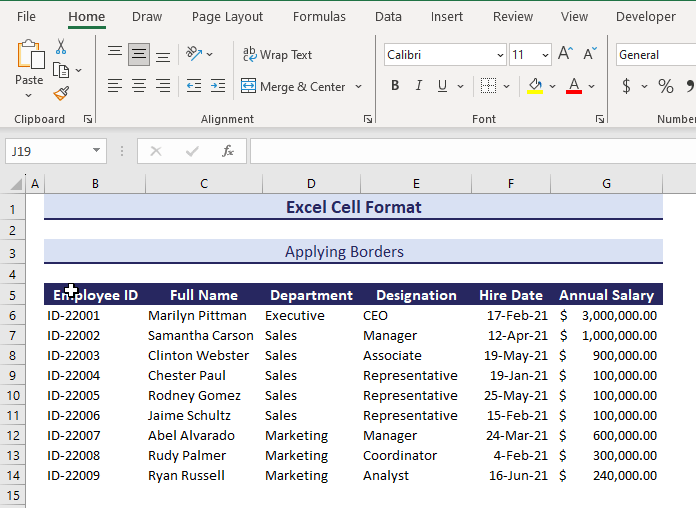Toggle Italic formatting

(x=420, y=87)
